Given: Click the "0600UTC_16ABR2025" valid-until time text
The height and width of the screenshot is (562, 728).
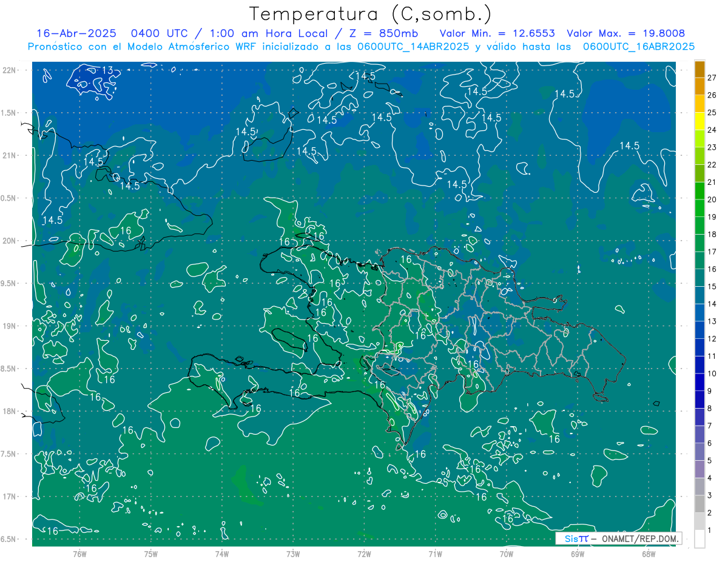Looking at the screenshot, I should (638, 47).
